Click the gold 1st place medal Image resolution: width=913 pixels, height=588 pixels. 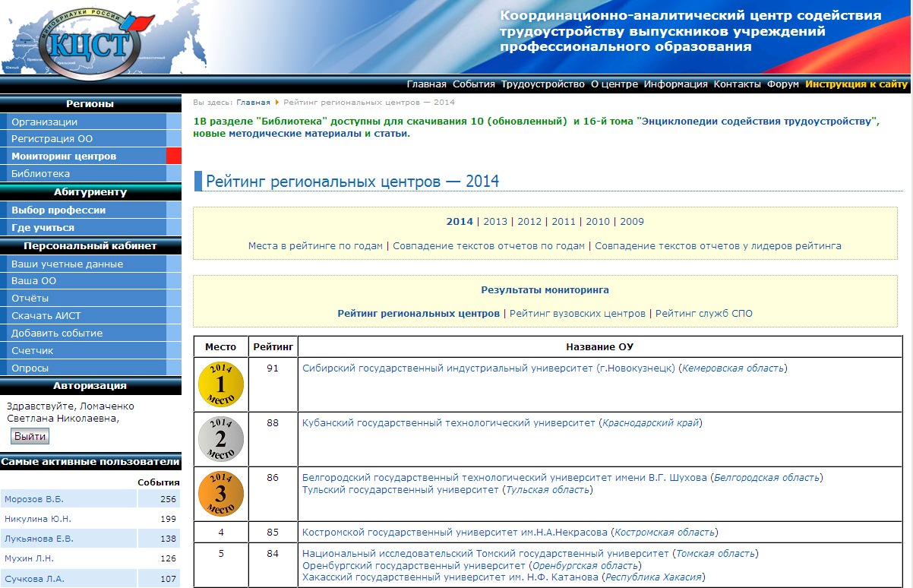click(221, 384)
